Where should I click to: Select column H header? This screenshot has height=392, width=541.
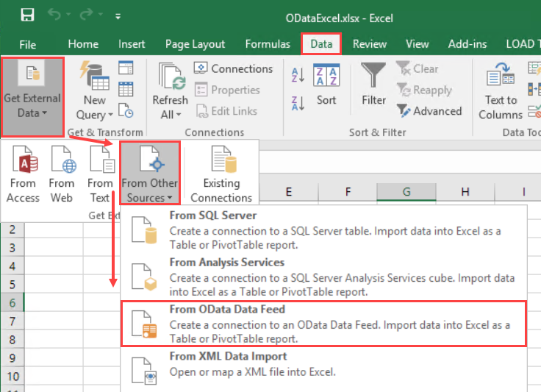coord(465,191)
